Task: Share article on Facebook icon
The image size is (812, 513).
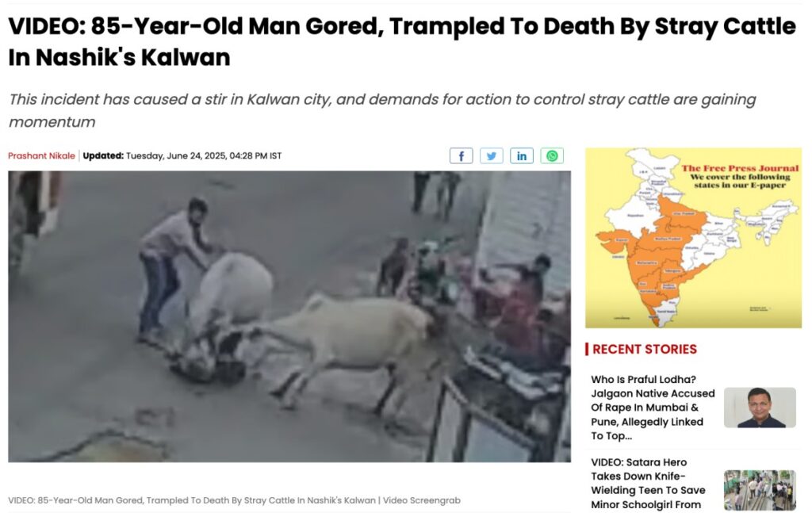Action: [461, 156]
